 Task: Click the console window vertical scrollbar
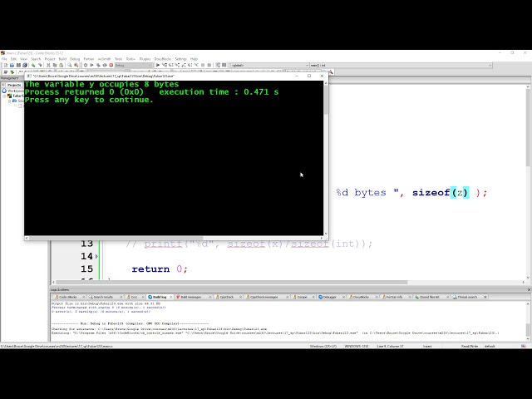pos(326,158)
